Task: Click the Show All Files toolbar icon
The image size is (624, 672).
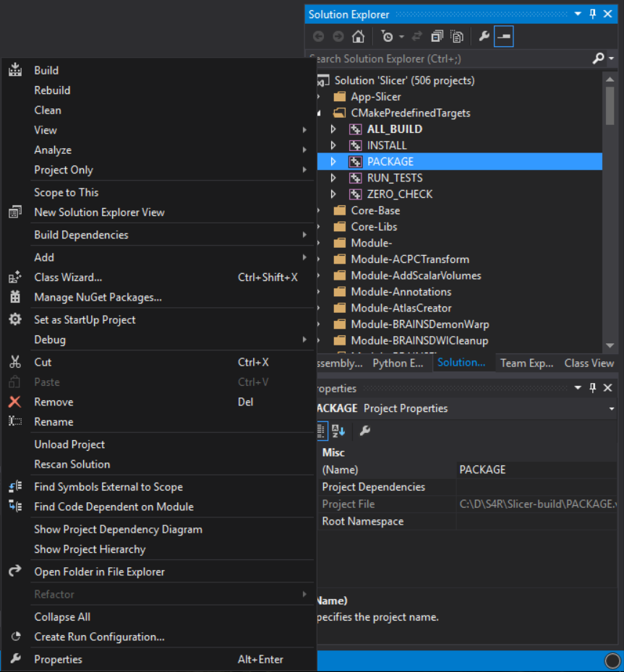Action: click(x=456, y=37)
